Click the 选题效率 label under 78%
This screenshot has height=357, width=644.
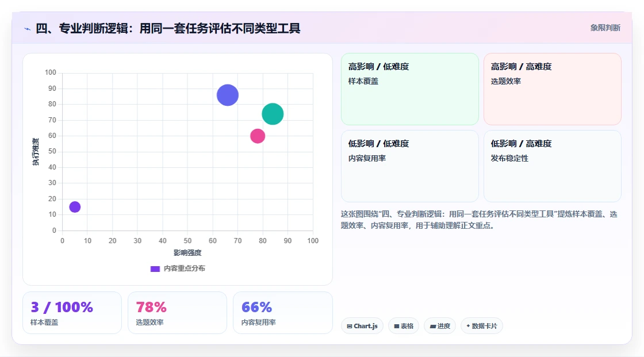click(150, 323)
